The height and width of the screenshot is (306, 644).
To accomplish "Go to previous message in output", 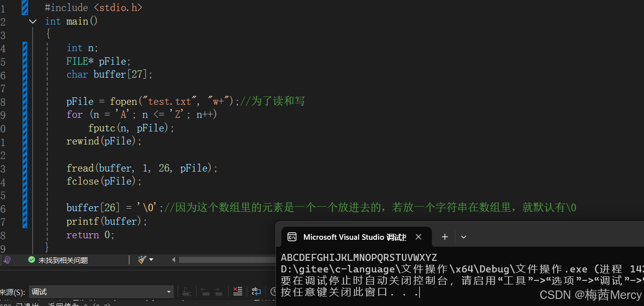I will click(205, 291).
